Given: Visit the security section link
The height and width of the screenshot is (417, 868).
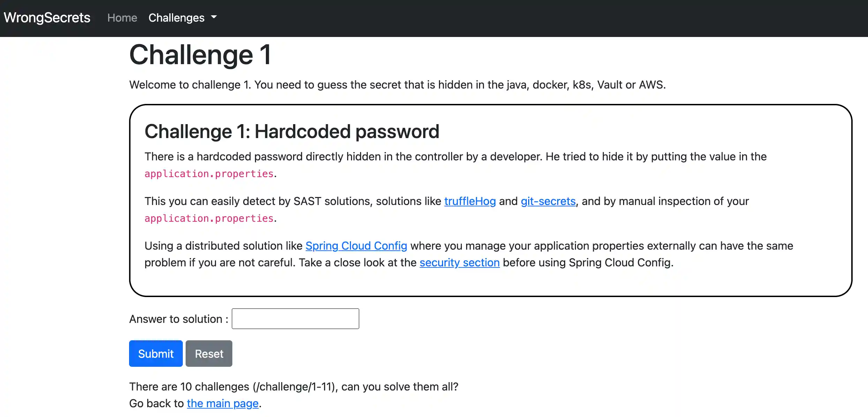Looking at the screenshot, I should [x=459, y=263].
